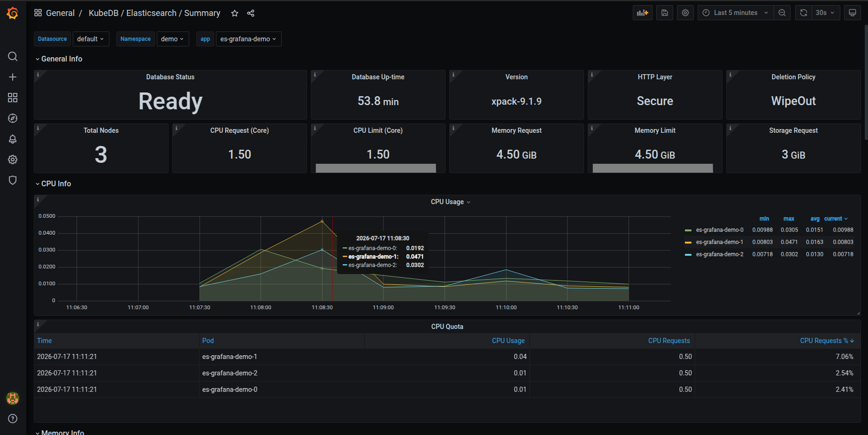The width and height of the screenshot is (868, 435).
Task: Open the CPU Usage panel title menu
Action: click(451, 202)
